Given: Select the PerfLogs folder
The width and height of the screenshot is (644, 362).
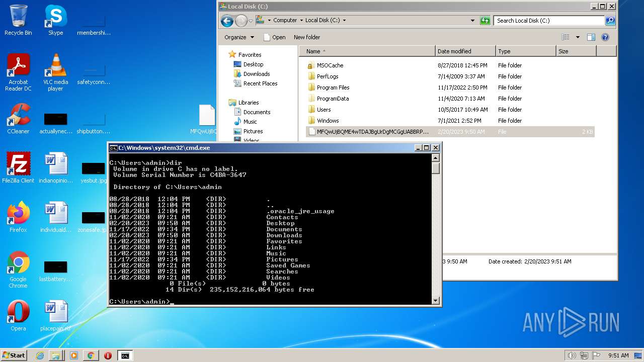Looking at the screenshot, I should [x=323, y=76].
